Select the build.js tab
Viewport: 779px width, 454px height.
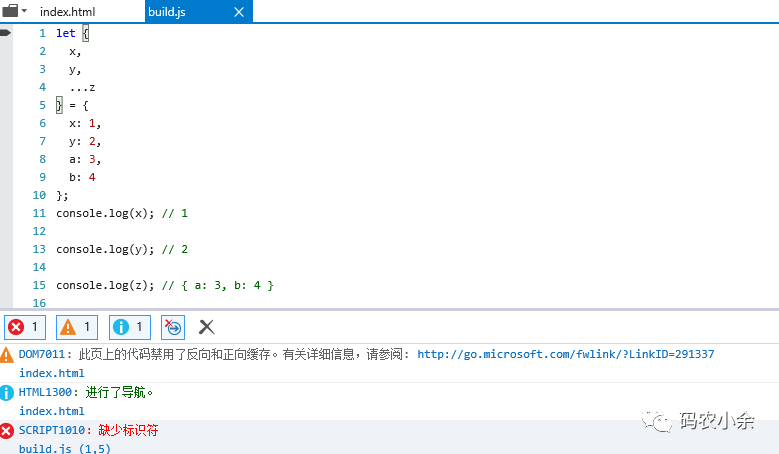click(167, 12)
